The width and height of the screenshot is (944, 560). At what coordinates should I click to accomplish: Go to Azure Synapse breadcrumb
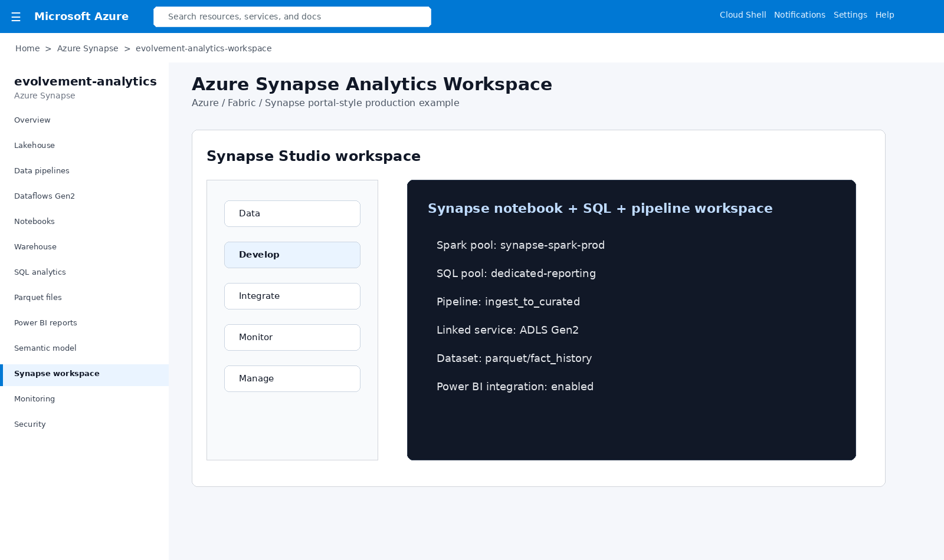point(87,48)
